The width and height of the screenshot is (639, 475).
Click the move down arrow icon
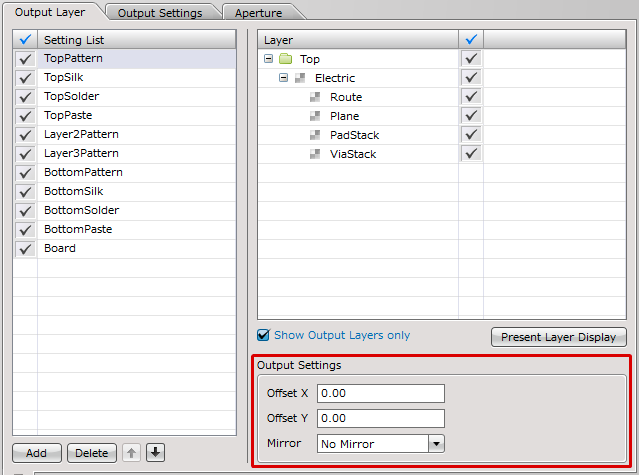click(x=155, y=453)
